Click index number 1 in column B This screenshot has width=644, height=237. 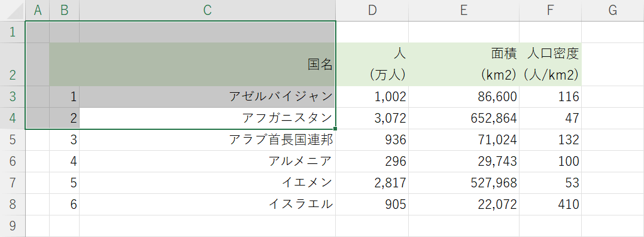click(64, 96)
